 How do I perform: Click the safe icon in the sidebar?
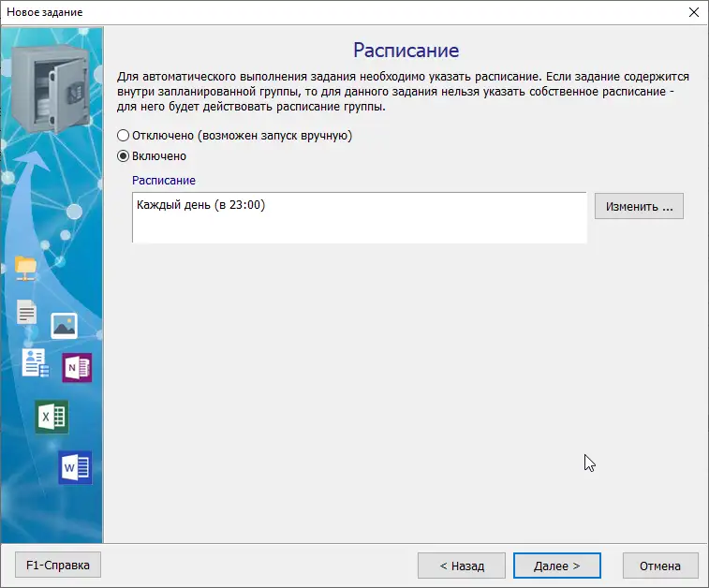pyautogui.click(x=50, y=88)
